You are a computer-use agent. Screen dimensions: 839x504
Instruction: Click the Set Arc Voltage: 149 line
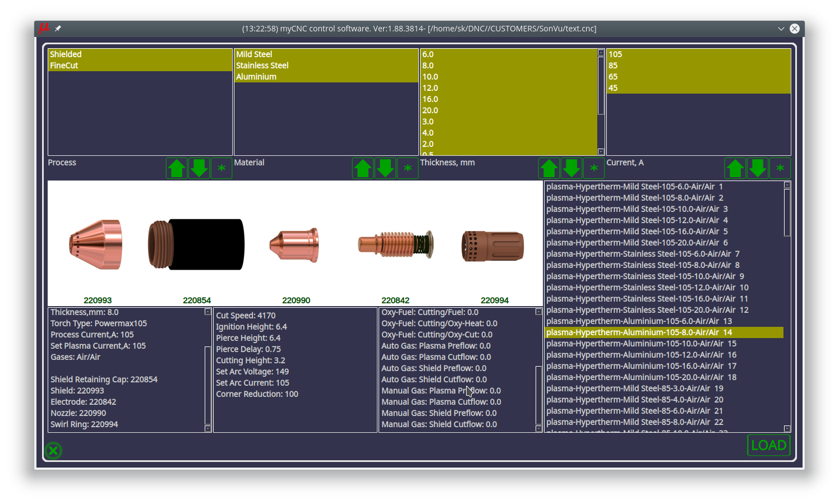tap(252, 372)
